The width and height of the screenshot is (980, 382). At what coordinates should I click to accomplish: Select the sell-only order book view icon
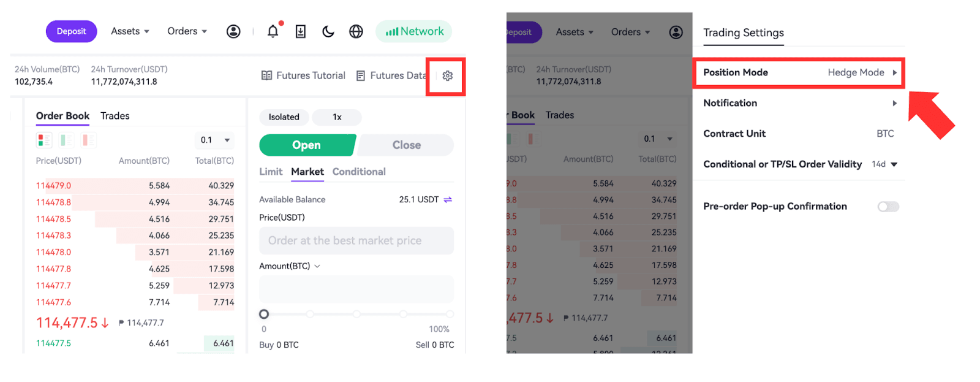point(88,140)
